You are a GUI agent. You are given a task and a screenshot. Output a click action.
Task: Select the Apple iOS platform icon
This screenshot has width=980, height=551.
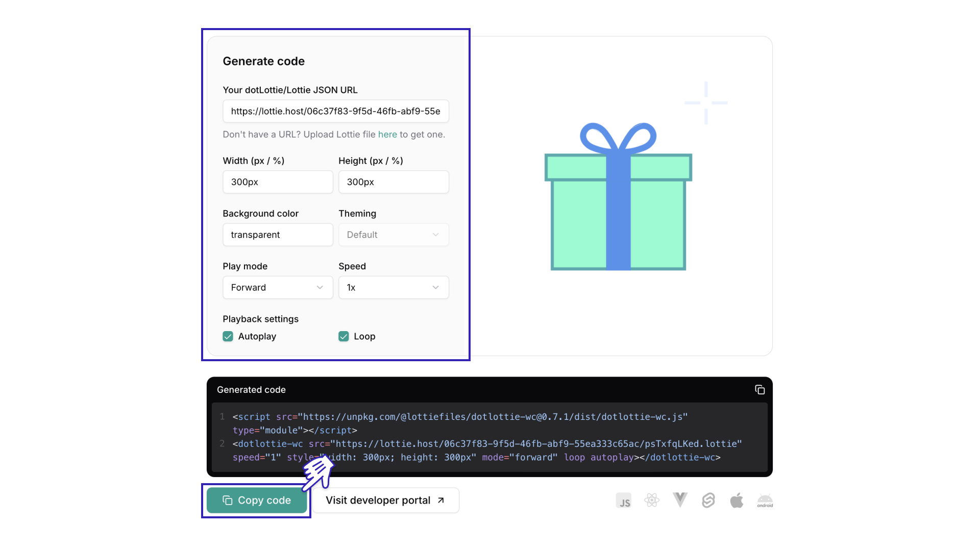point(737,500)
